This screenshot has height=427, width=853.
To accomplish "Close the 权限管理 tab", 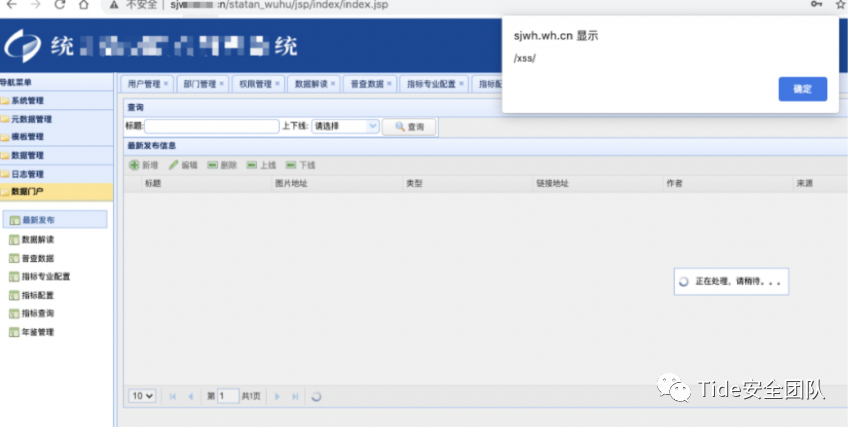I will [x=277, y=84].
